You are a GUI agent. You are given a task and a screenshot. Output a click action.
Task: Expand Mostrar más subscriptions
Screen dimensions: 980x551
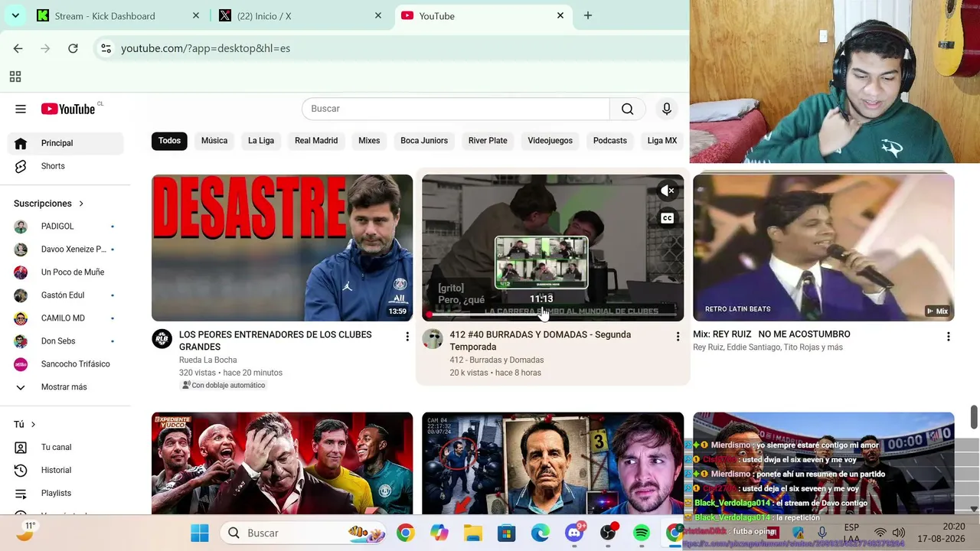coord(66,387)
